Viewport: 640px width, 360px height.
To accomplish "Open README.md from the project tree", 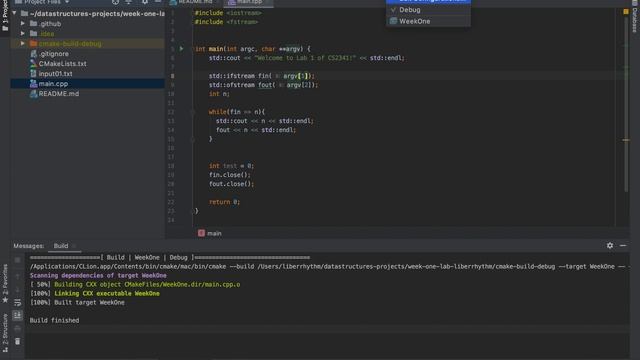I will coord(59,93).
